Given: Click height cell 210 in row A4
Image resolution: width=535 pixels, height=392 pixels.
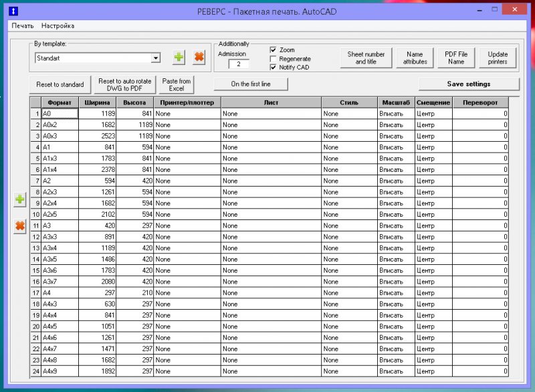Looking at the screenshot, I should coord(135,293).
